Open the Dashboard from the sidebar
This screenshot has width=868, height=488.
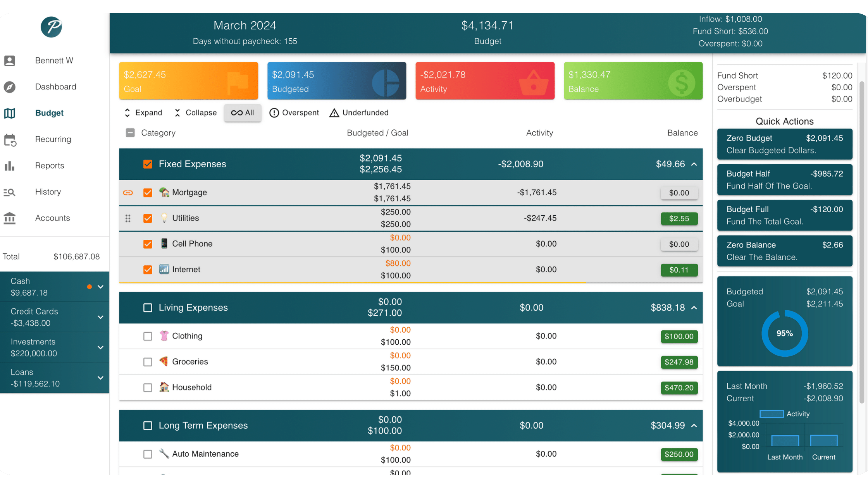(x=55, y=86)
